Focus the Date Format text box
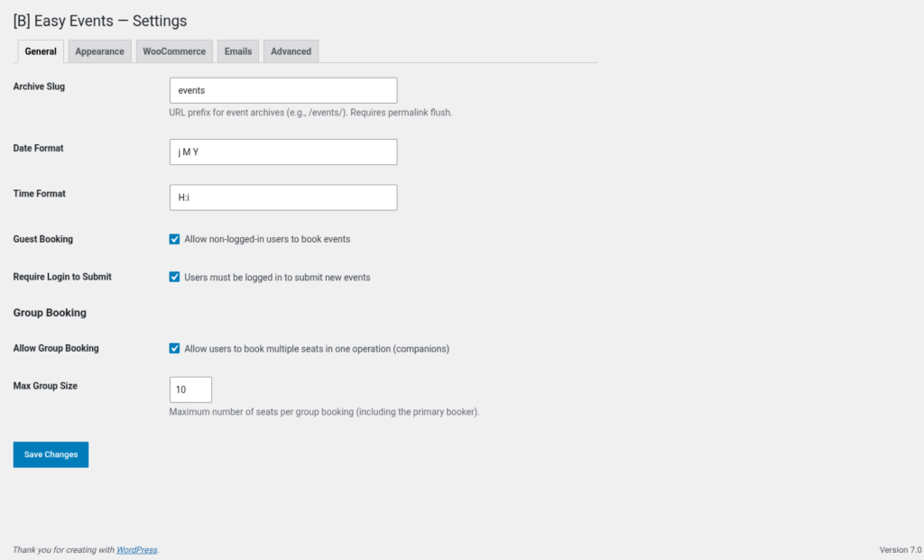This screenshot has width=924, height=560. 283,151
